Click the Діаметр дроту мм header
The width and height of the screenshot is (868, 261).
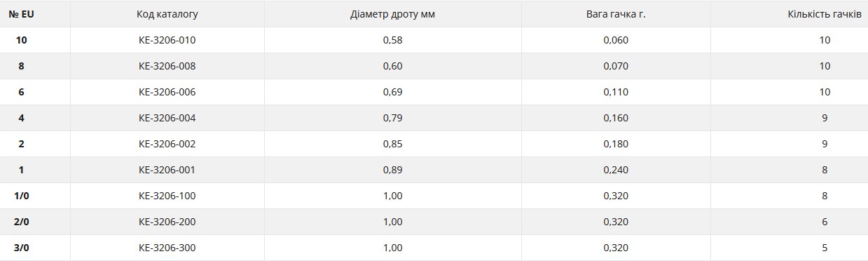pos(392,14)
